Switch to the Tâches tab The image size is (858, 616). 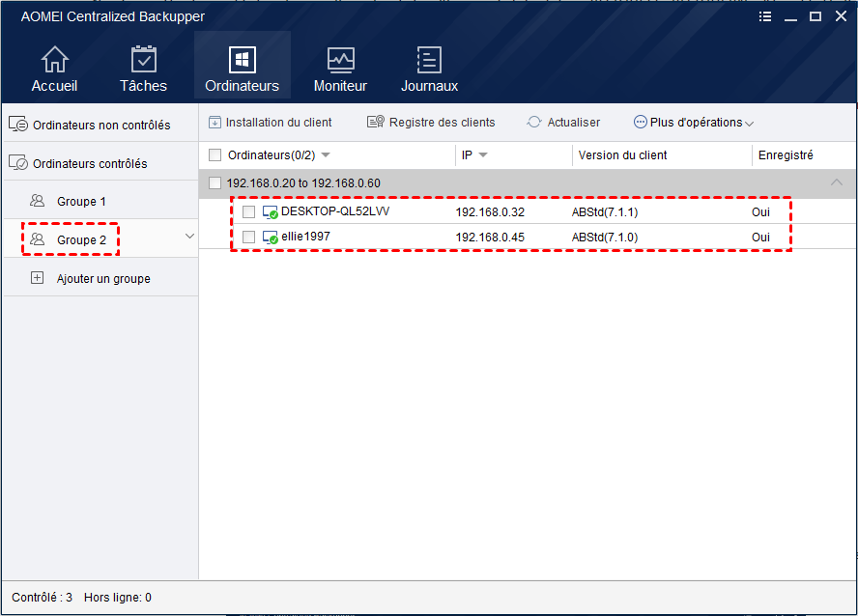point(143,68)
